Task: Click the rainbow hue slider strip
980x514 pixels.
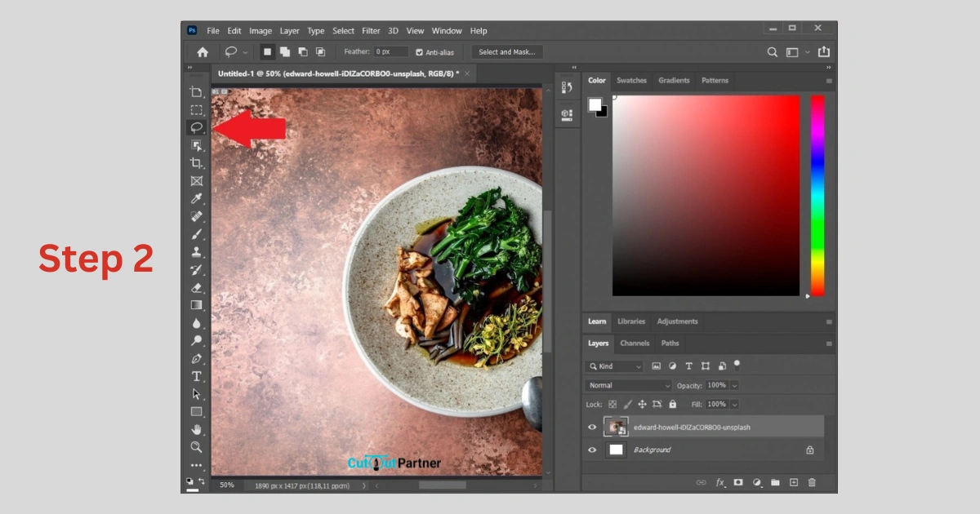Action: coord(817,194)
